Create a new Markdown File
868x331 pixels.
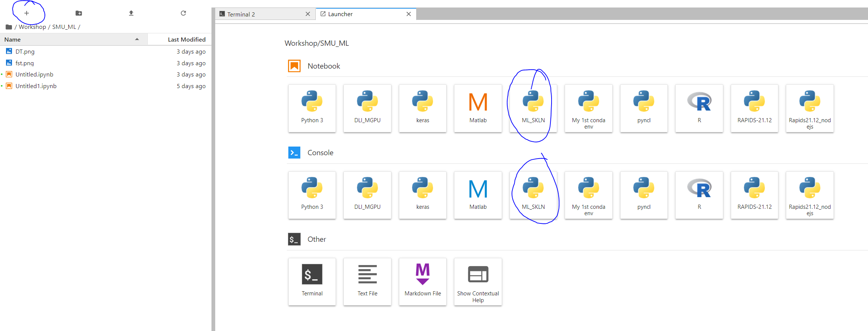tap(423, 282)
